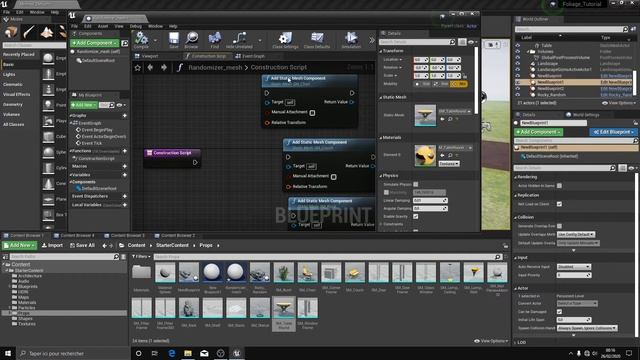Select SM_Chair asset thumbnail
Screen dimensions: 640x360
pos(307,273)
